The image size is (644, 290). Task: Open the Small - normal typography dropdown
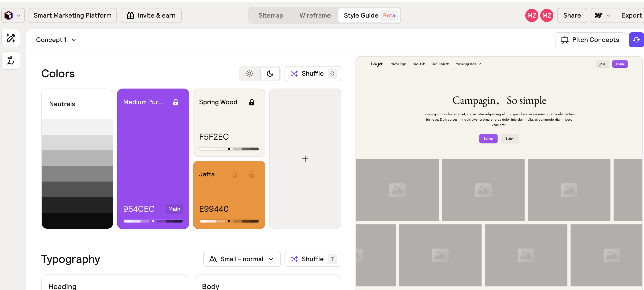click(x=242, y=259)
